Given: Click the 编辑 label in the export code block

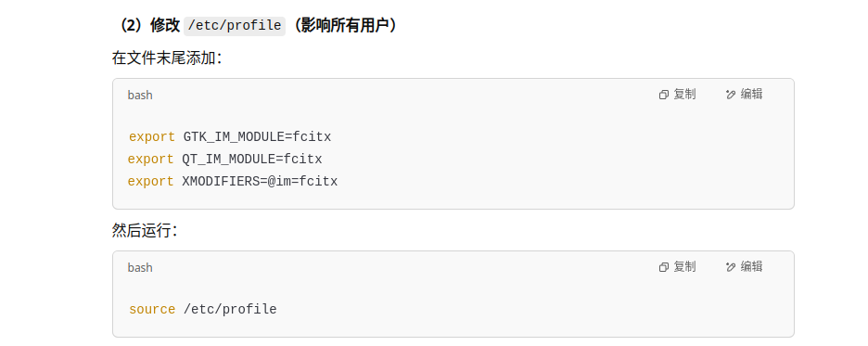Looking at the screenshot, I should pyautogui.click(x=752, y=94).
